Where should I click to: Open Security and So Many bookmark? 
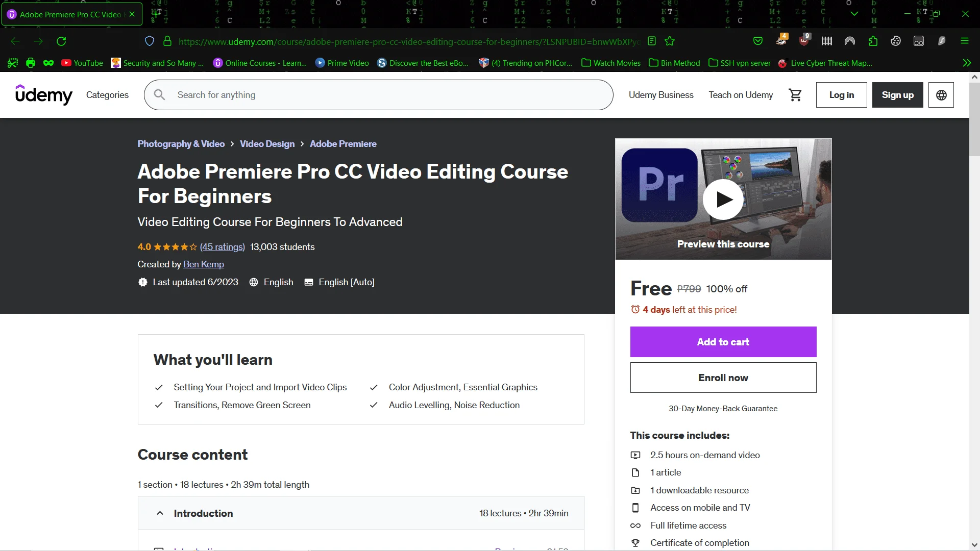[x=158, y=63]
